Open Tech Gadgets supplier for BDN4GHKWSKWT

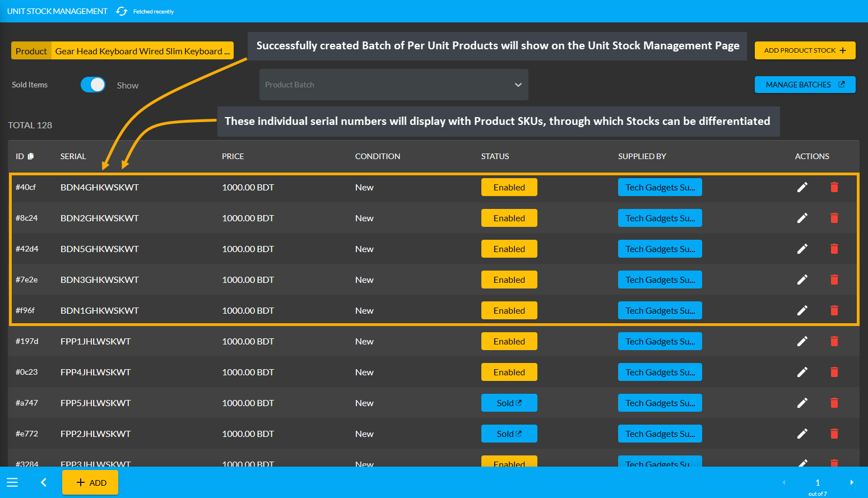(x=660, y=187)
